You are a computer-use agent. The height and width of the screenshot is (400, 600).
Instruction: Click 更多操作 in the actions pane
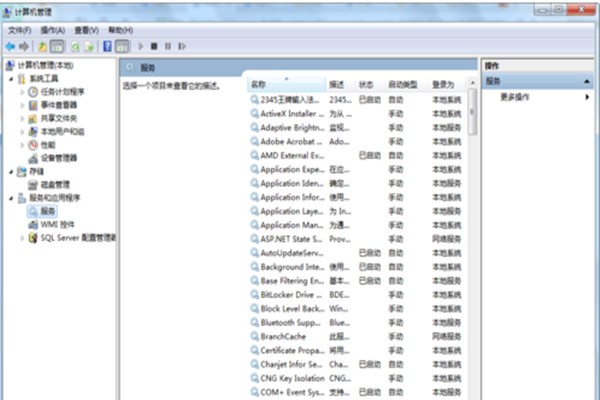[515, 97]
